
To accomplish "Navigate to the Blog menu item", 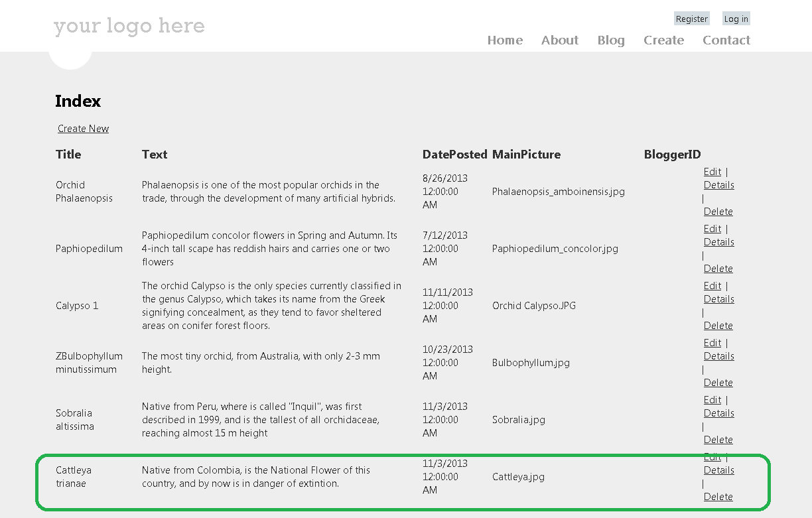I will click(x=611, y=40).
